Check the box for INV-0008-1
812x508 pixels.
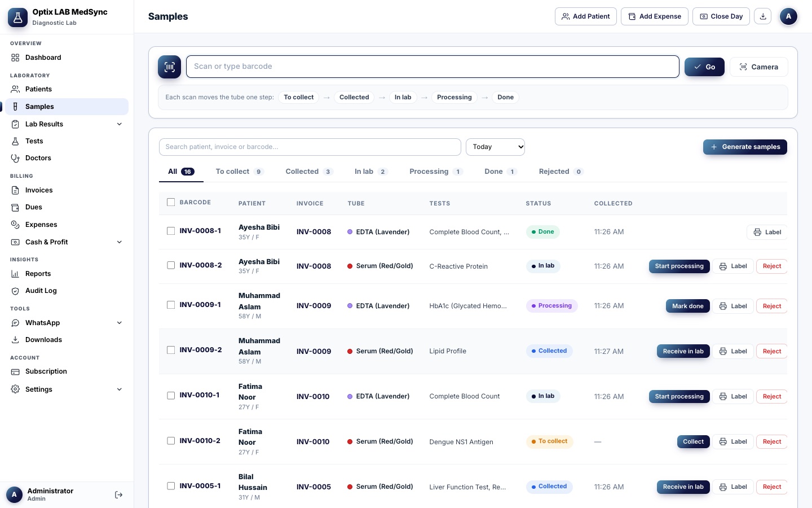point(171,231)
